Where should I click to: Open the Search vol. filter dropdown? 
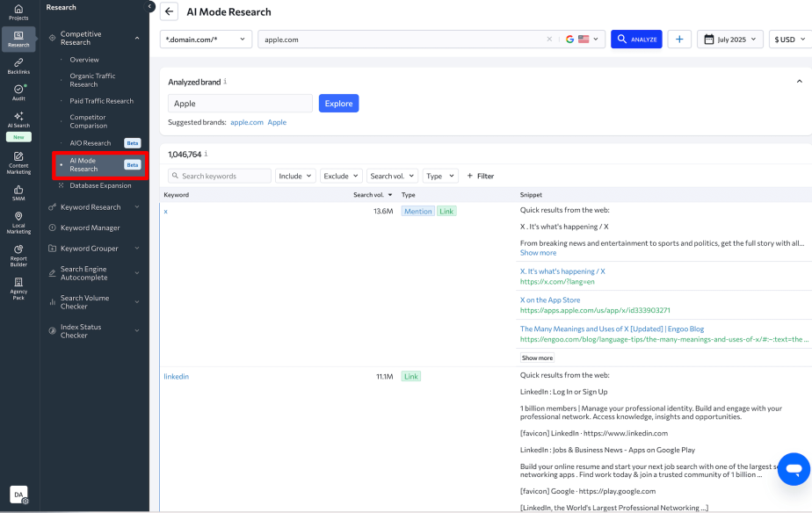tap(392, 176)
